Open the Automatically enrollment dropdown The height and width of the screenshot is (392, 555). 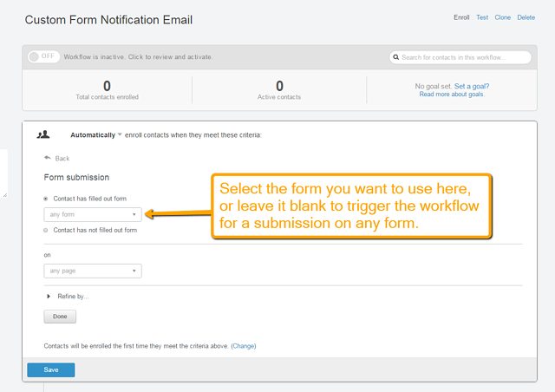coord(96,135)
